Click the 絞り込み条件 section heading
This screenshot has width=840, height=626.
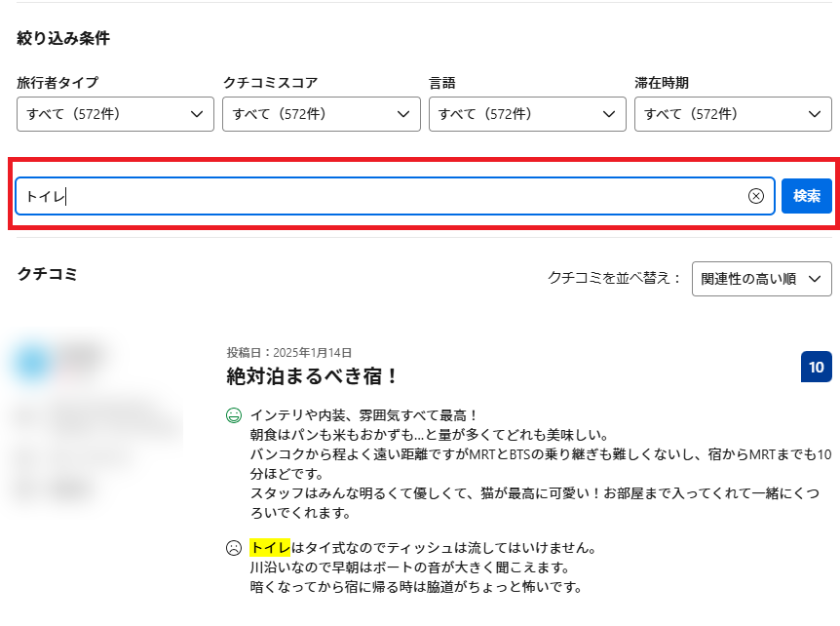tap(63, 39)
